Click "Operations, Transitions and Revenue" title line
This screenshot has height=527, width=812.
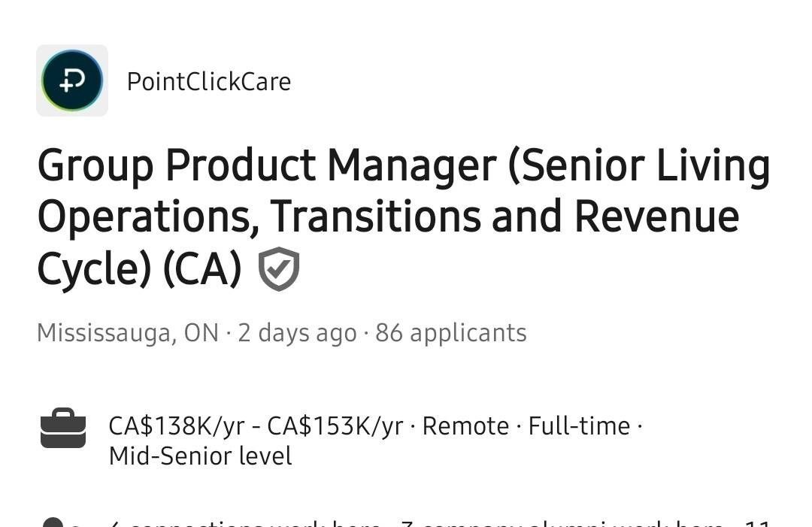[389, 217]
